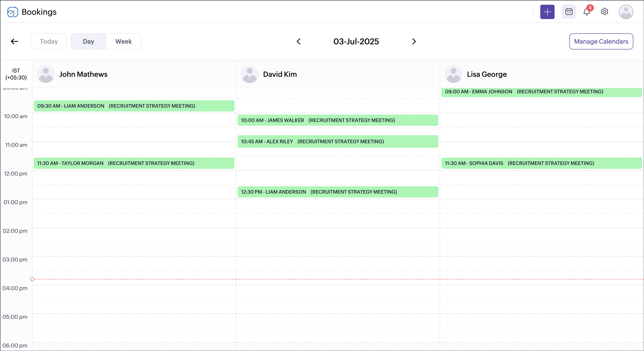The height and width of the screenshot is (351, 644).
Task: Click the 12:00 pm time label
Action: [15, 174]
